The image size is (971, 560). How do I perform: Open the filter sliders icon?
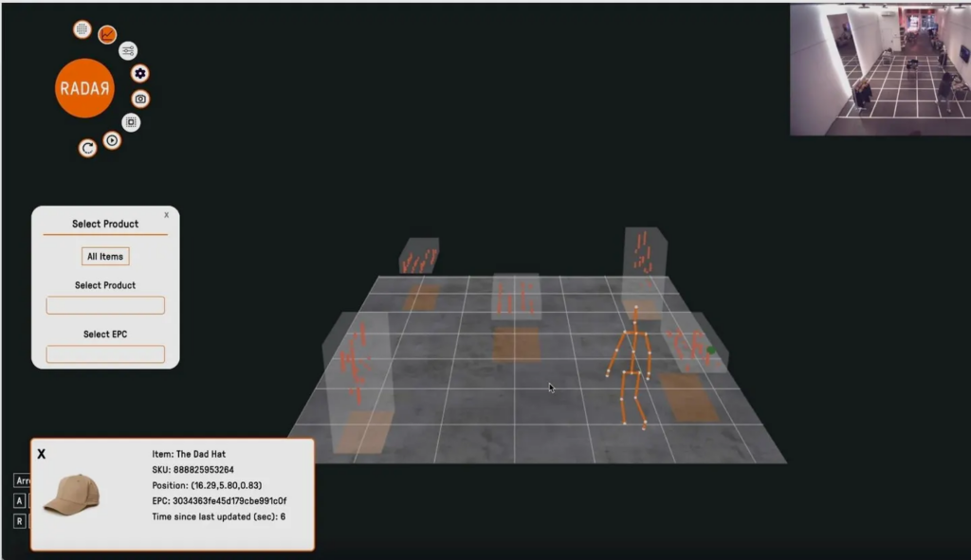(128, 50)
